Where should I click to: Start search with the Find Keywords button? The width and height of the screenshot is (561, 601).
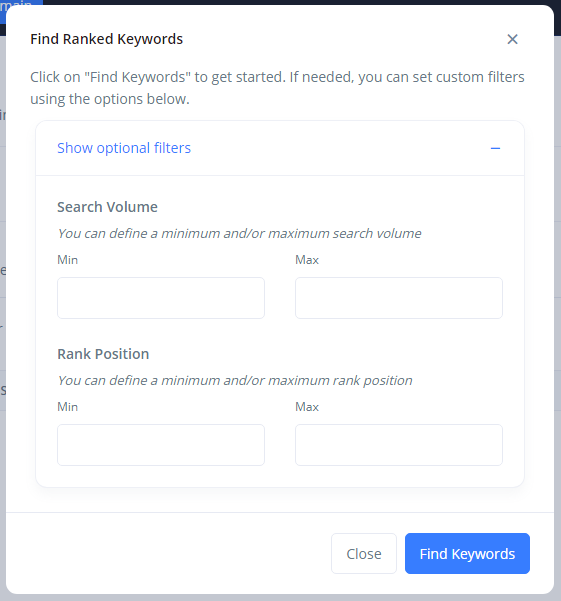468,553
